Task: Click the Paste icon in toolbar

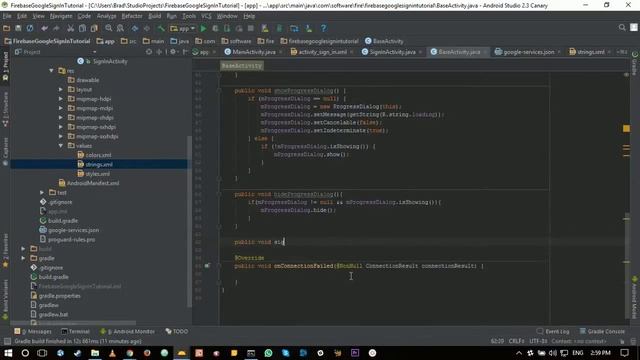Action: [94, 28]
